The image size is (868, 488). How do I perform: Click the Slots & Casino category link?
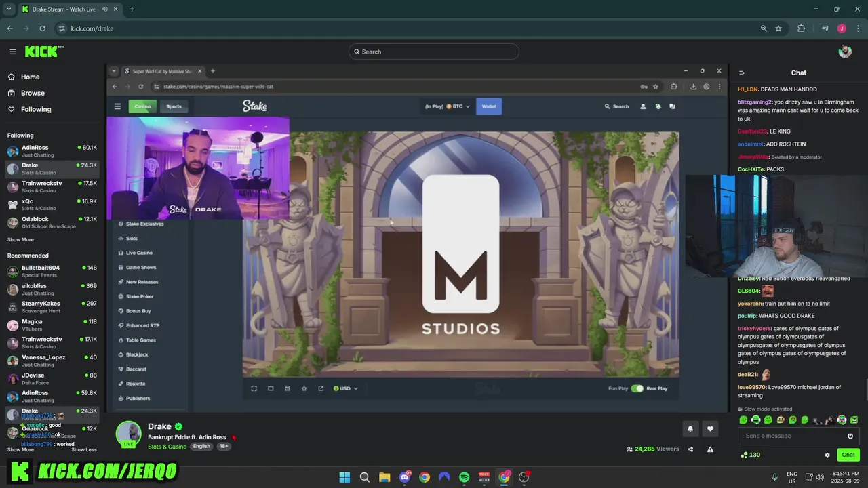pyautogui.click(x=167, y=447)
